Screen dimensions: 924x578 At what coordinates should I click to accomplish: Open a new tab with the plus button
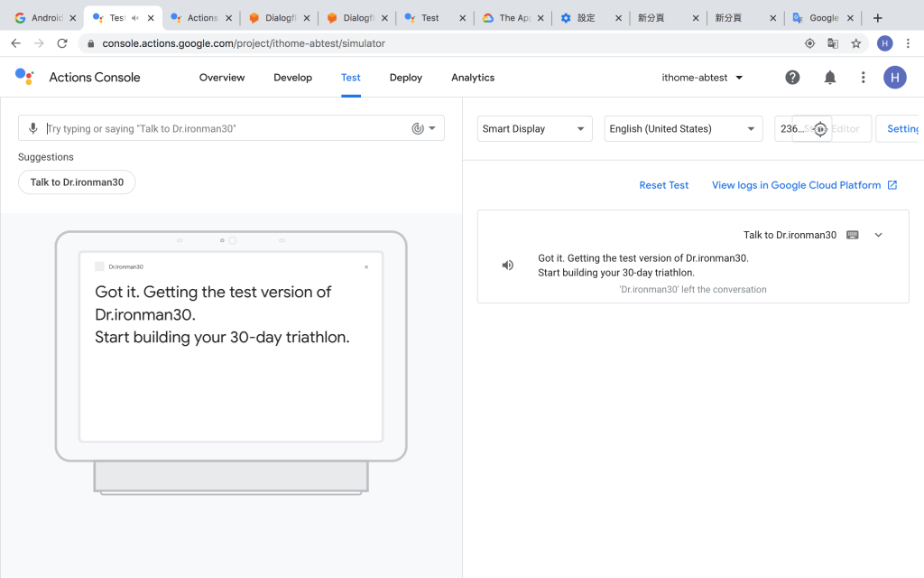(x=877, y=18)
